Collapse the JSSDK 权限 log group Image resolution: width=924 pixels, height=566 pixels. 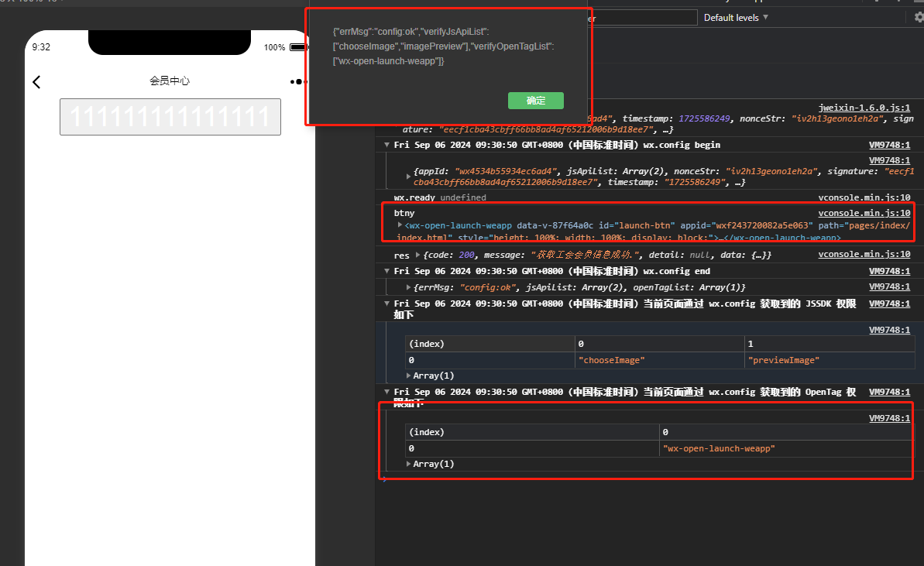[386, 304]
